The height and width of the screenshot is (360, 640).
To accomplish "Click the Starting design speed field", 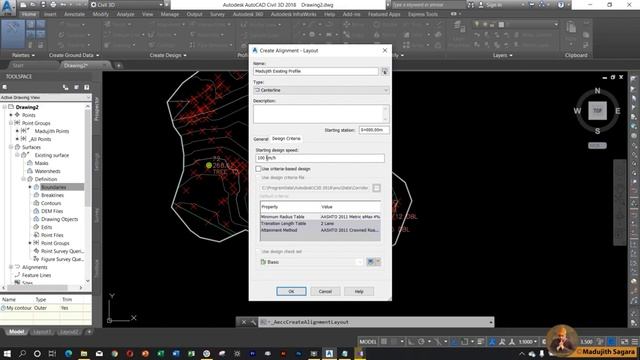I will click(x=320, y=158).
